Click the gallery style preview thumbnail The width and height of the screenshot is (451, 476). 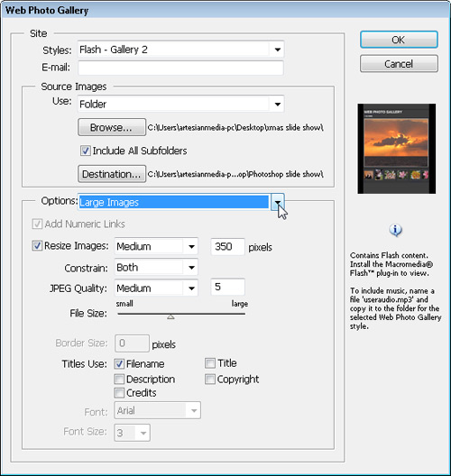(x=396, y=149)
